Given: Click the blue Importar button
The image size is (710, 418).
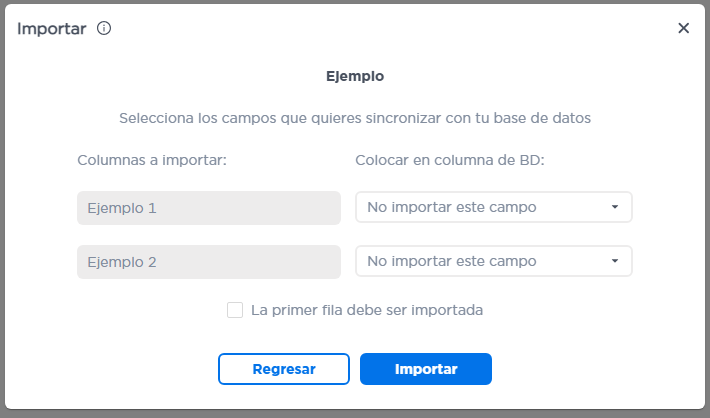Looking at the screenshot, I should (x=426, y=369).
